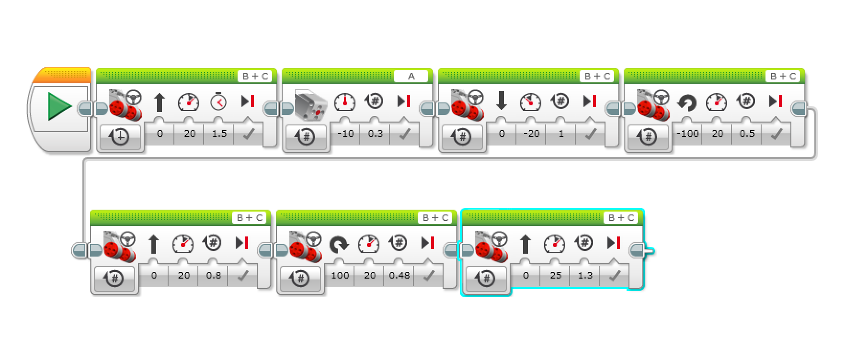Click power gauge icon on Medium Motor block
Image resolution: width=868 pixels, height=359 pixels.
[344, 101]
